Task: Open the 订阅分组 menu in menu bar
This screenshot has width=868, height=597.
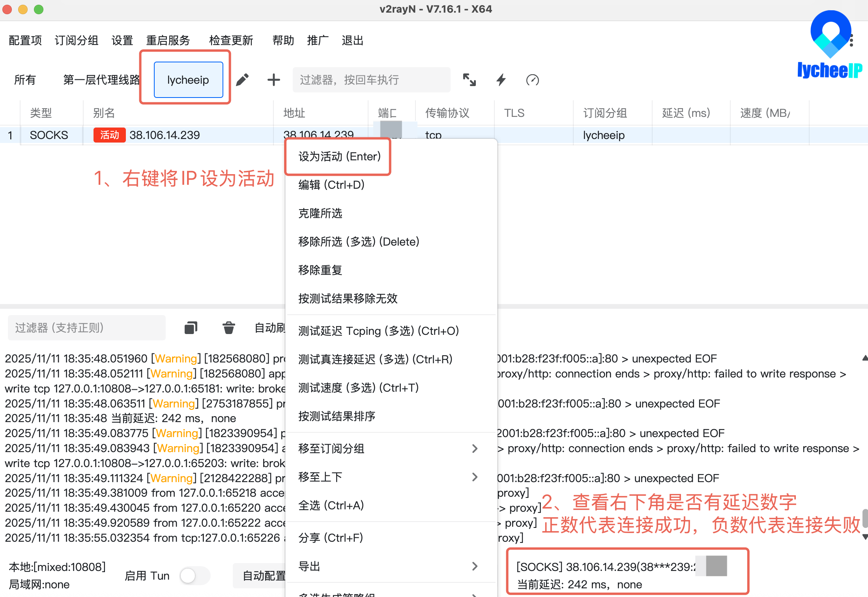Action: [x=76, y=40]
